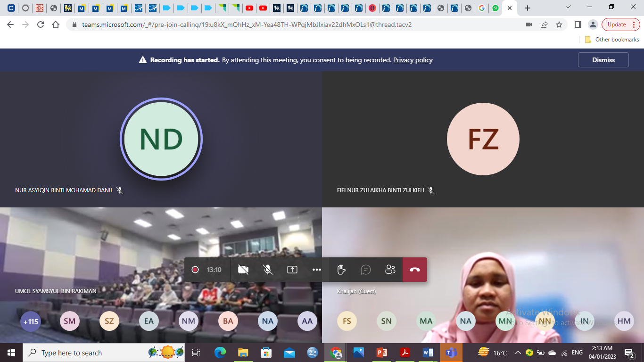Toggle the camera on
Image resolution: width=644 pixels, height=362 pixels.
click(x=243, y=270)
